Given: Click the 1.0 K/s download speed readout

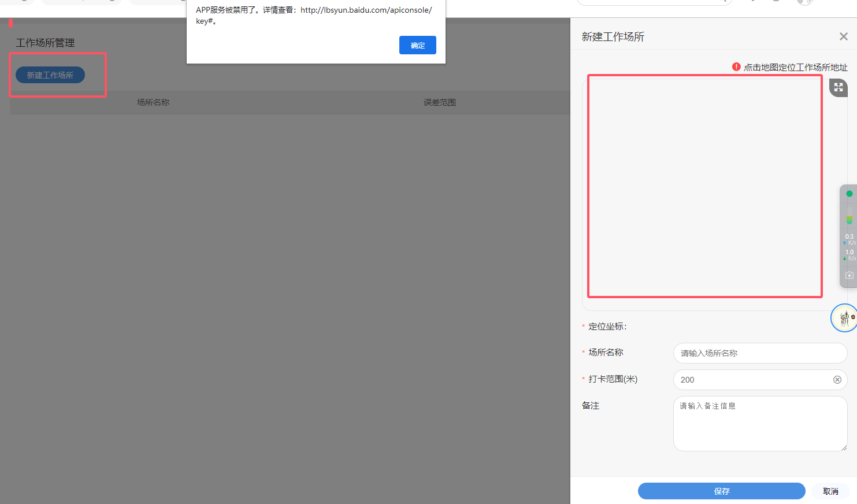Looking at the screenshot, I should coord(849,255).
